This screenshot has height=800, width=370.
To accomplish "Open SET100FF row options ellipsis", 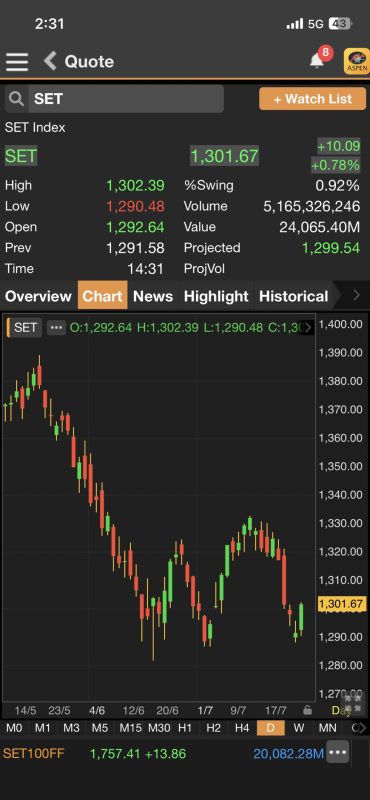I will point(338,753).
